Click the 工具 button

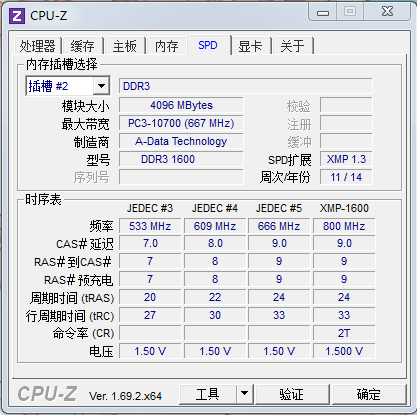208,394
